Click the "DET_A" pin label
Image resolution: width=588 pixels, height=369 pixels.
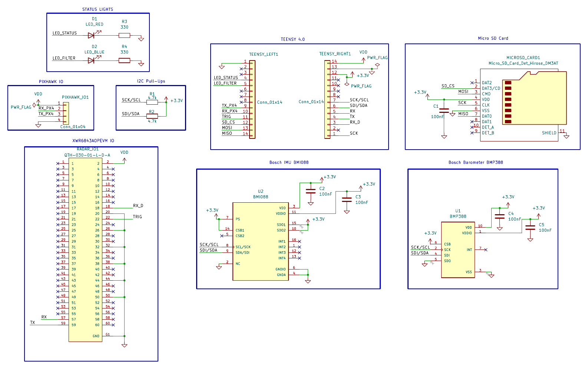pyautogui.click(x=488, y=127)
